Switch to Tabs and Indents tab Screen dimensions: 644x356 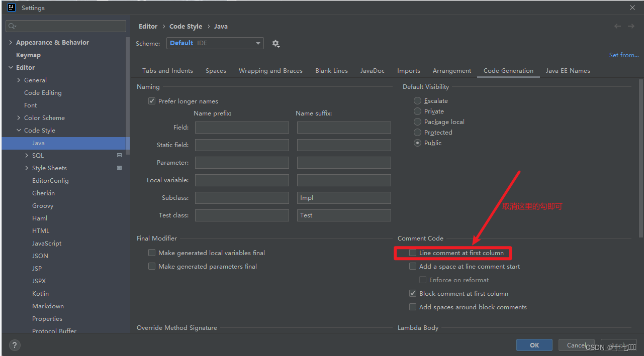point(167,70)
